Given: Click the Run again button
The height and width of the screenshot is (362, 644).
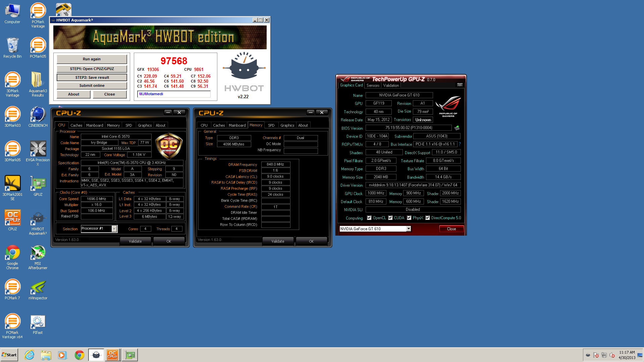Looking at the screenshot, I should click(x=92, y=59).
